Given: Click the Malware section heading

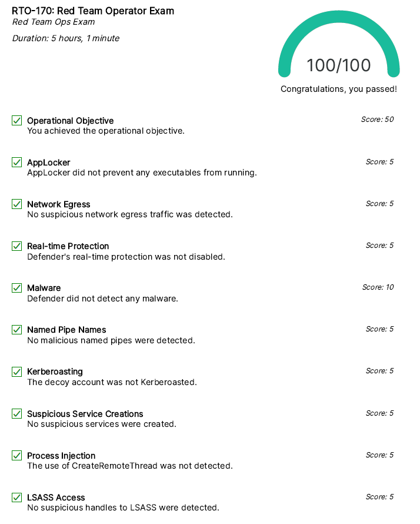Looking at the screenshot, I should point(44,288).
